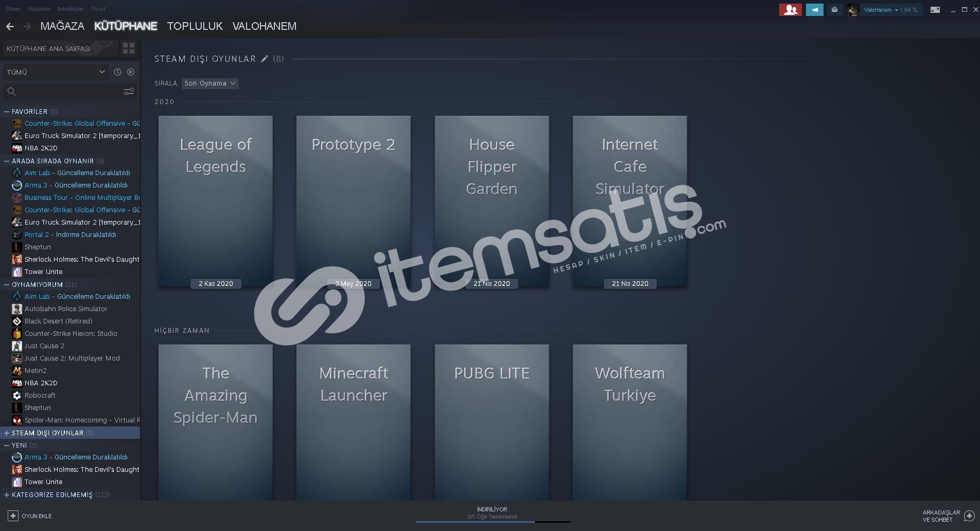
Task: Go to Kütüphane Ana Sayfası
Action: tap(61, 48)
